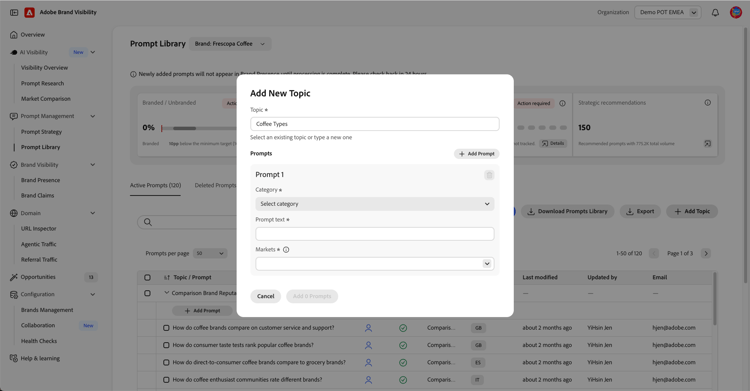Screen dimensions: 750x391
Task: Click the Topic input field
Action: point(375,124)
